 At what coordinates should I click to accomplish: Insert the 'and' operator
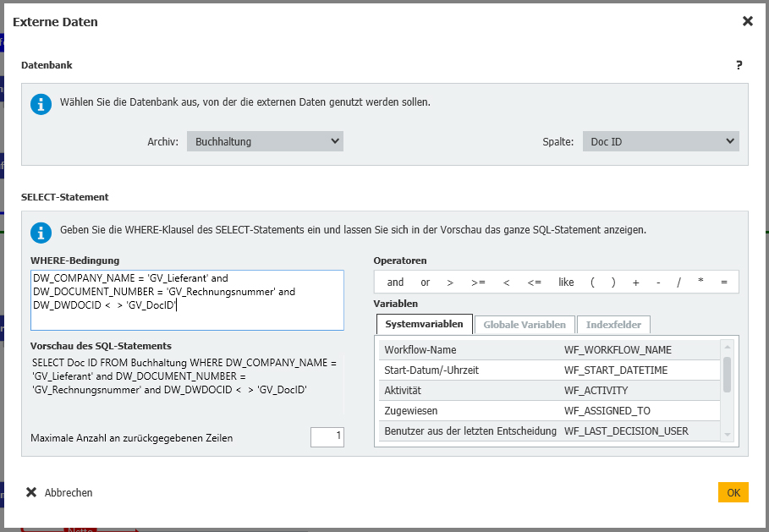395,282
